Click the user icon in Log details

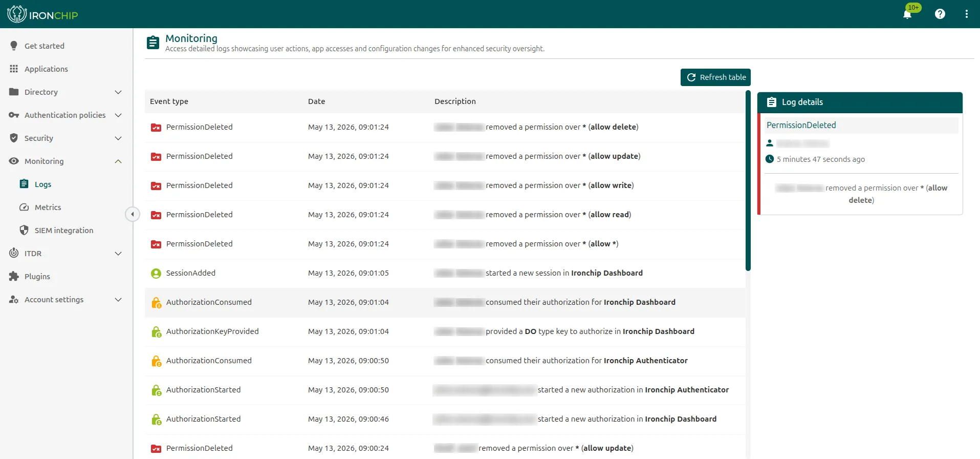(770, 143)
